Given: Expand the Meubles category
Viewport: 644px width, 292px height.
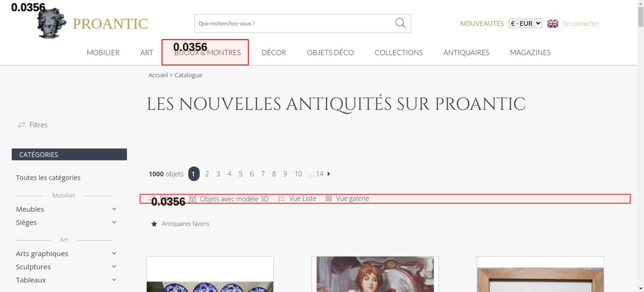Looking at the screenshot, I should pyautogui.click(x=114, y=209).
